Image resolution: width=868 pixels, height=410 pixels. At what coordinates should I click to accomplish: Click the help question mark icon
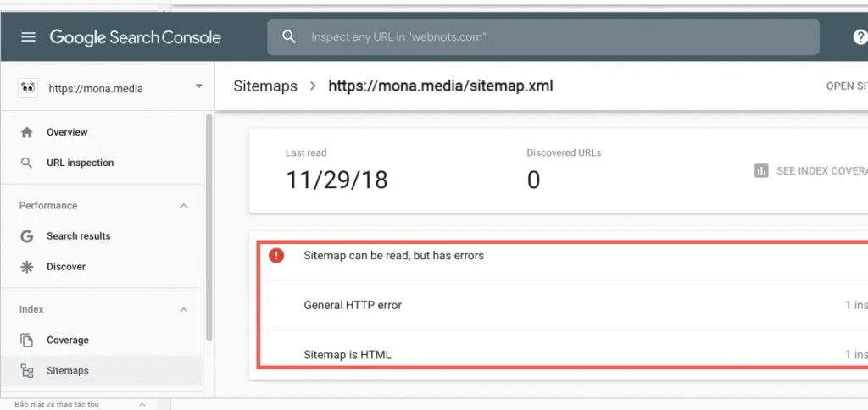click(x=859, y=37)
